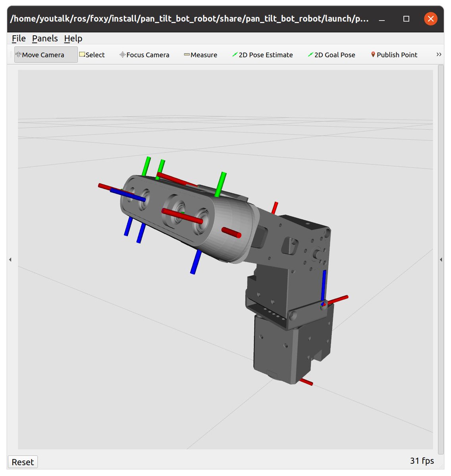Screen dimensions: 451x476
Task: Click the red pin icon beside Publish Point
Action: pos(372,54)
